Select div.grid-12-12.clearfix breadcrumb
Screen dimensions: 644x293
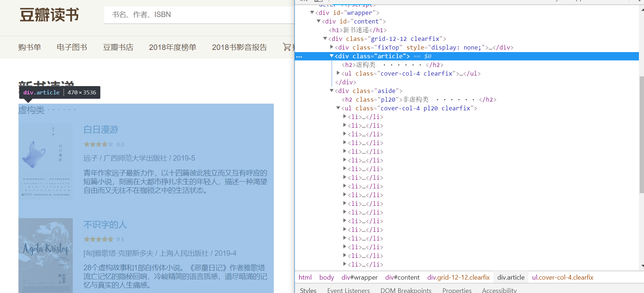click(x=458, y=277)
